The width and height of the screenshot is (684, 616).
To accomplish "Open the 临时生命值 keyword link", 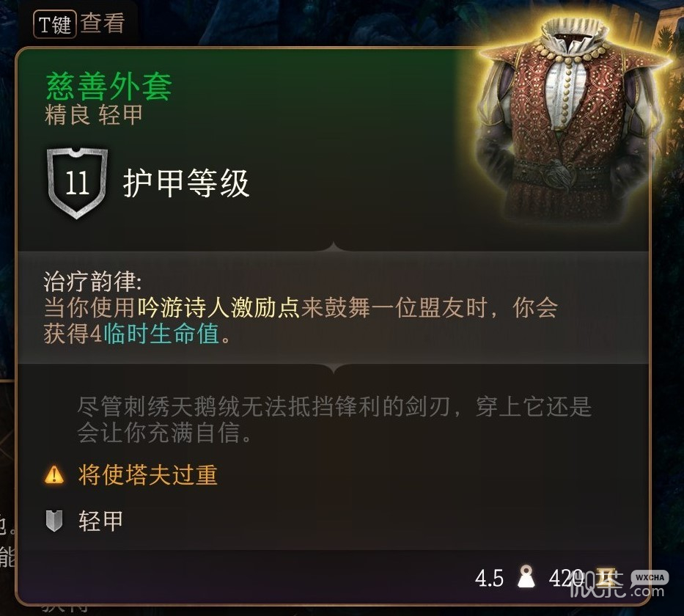I will coord(161,334).
